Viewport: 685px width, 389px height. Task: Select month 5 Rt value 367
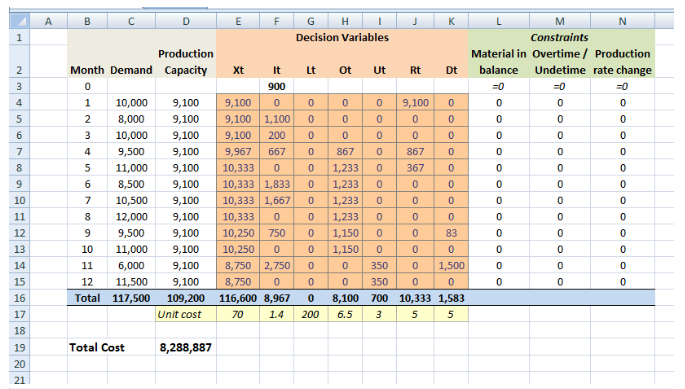(x=415, y=168)
